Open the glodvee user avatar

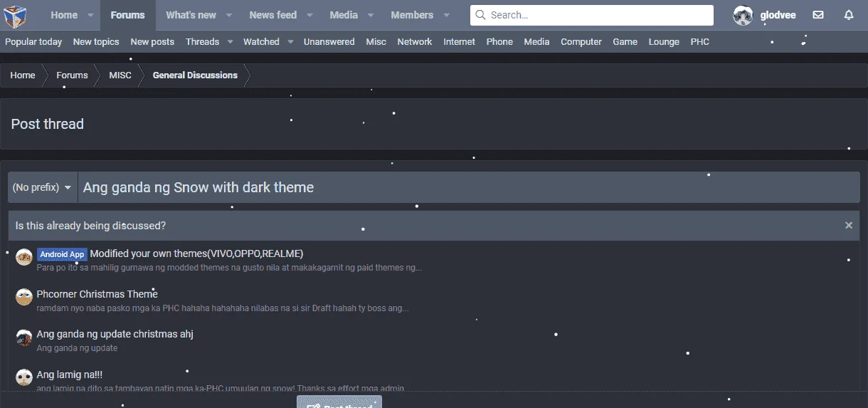(x=743, y=15)
